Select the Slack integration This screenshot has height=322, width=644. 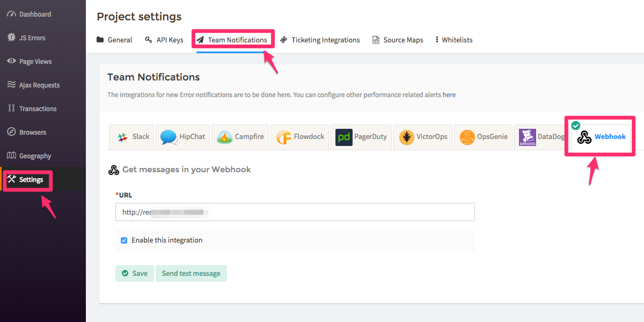[x=131, y=137]
